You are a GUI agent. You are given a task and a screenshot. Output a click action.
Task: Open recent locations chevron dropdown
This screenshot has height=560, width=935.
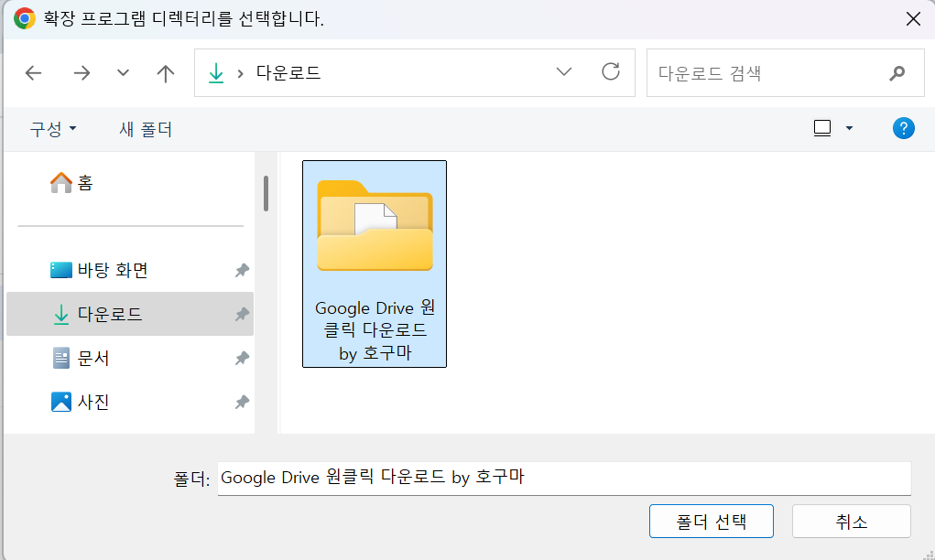[x=123, y=73]
